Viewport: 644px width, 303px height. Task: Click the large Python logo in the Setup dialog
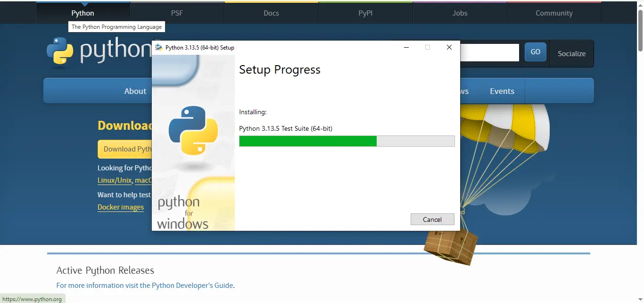point(193,131)
